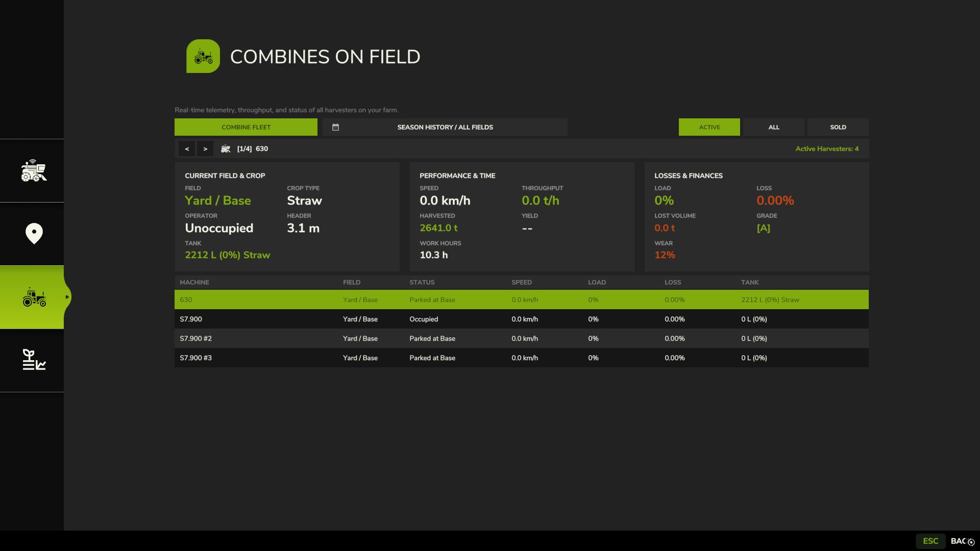Click the calendar icon beside Season History
This screenshot has width=980, height=551.
point(335,127)
